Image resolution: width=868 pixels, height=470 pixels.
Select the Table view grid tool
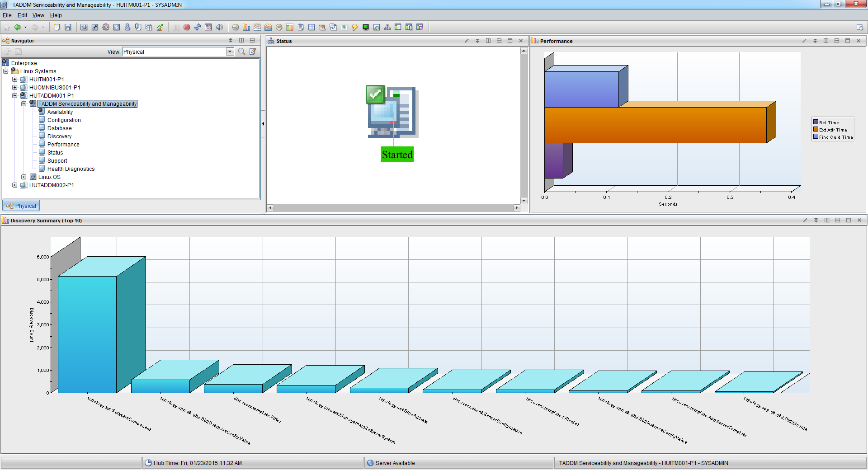311,27
